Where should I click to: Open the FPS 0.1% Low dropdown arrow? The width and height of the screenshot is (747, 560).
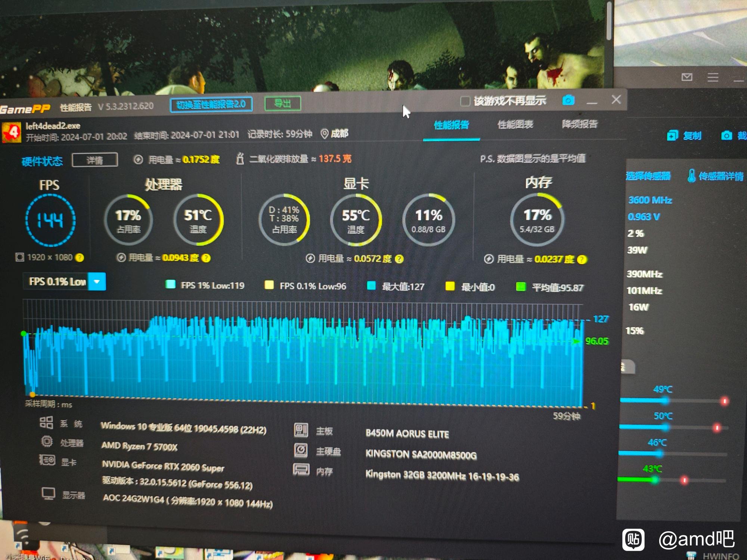[97, 281]
